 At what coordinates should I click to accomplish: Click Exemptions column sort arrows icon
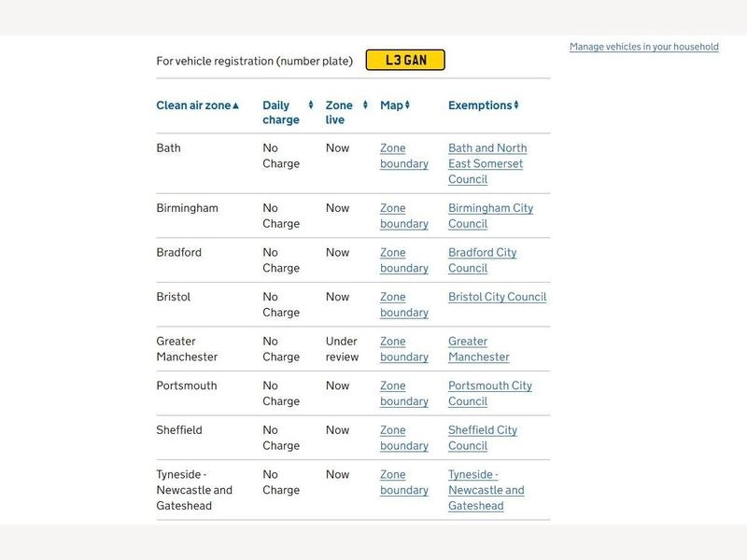point(516,105)
